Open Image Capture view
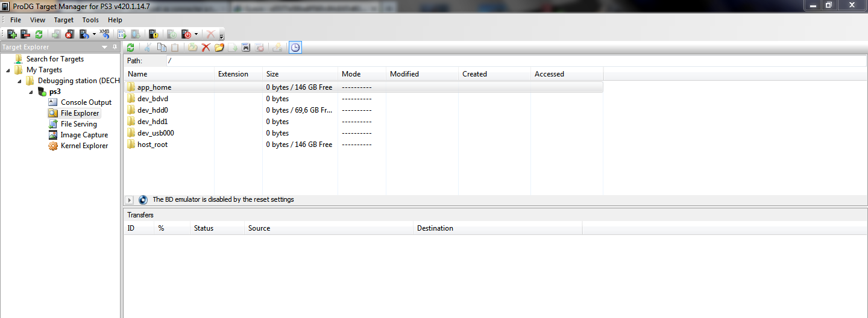 coord(84,135)
